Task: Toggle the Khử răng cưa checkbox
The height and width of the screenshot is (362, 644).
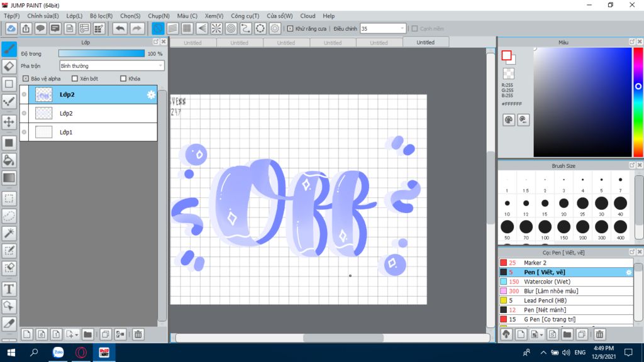Action: pyautogui.click(x=290, y=29)
